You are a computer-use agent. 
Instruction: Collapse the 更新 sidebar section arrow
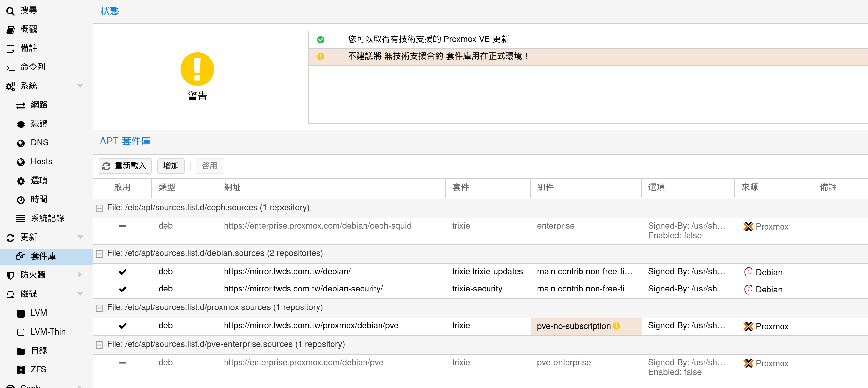tap(80, 237)
